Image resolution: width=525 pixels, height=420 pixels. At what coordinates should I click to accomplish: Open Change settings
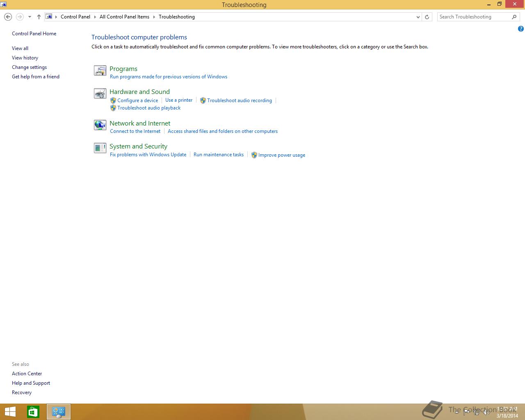click(29, 67)
